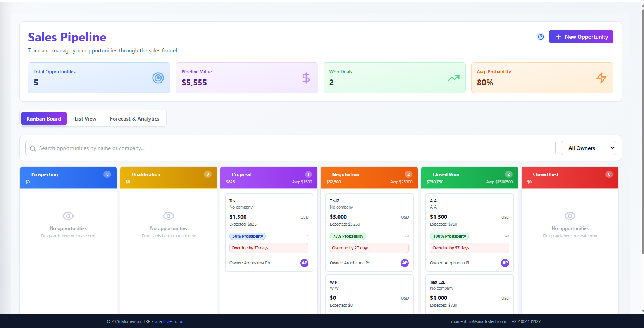Click Overdue by 27 days label
The width and height of the screenshot is (644, 328).
[x=369, y=248]
